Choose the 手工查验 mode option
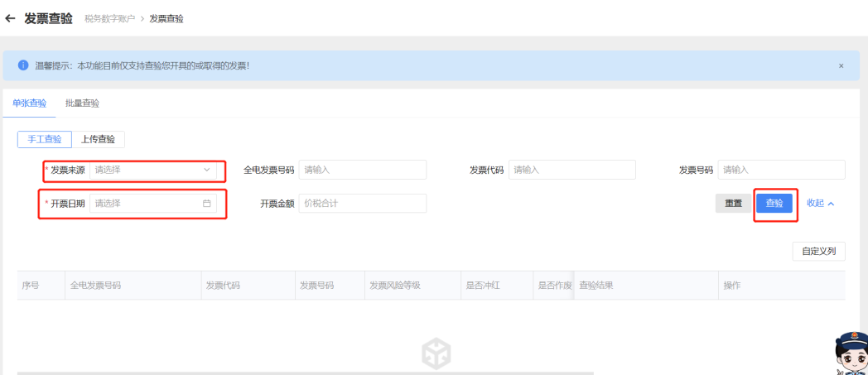The height and width of the screenshot is (375, 868). point(45,139)
